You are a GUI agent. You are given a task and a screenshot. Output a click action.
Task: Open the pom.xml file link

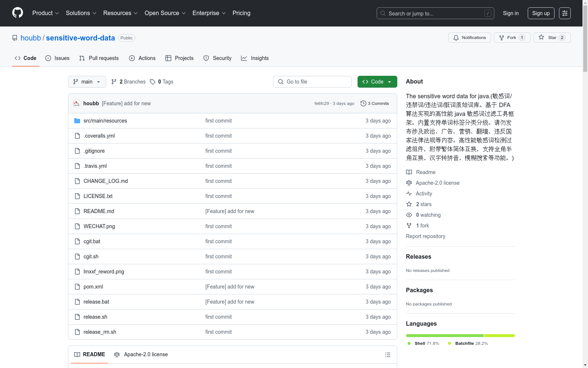[x=93, y=287]
